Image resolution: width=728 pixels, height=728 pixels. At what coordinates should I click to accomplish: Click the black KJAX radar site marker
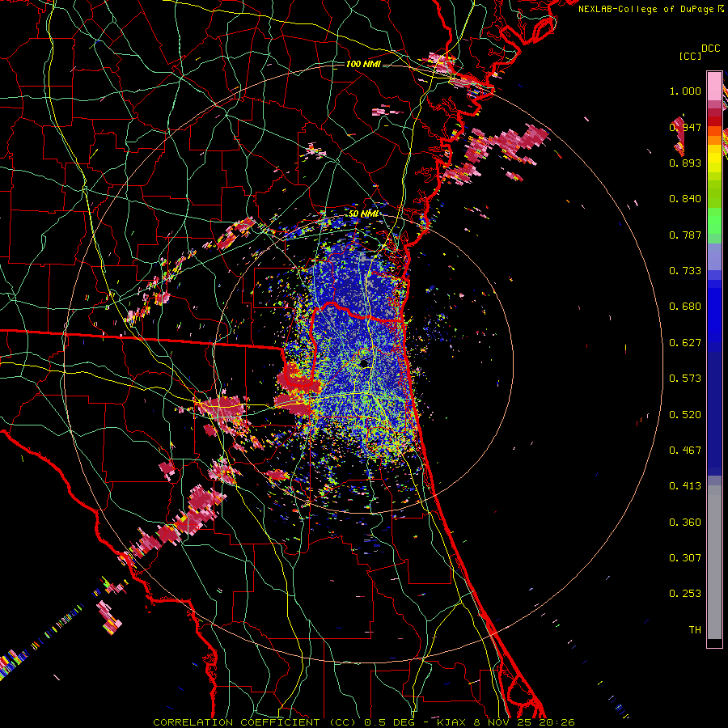pos(365,363)
